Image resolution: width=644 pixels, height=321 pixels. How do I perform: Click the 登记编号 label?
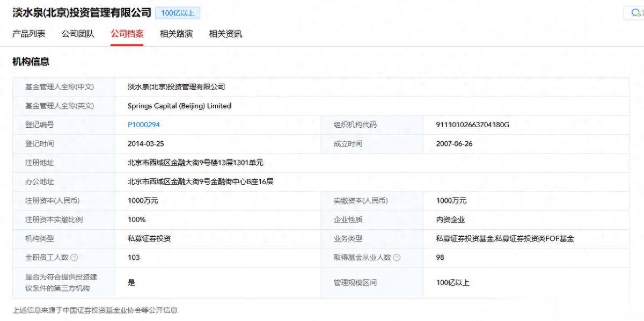[x=40, y=125]
